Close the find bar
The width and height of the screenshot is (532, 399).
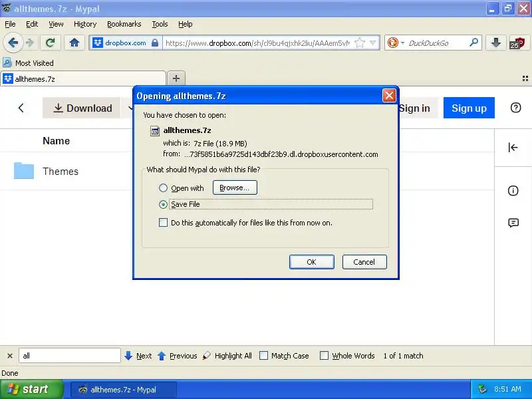point(10,356)
